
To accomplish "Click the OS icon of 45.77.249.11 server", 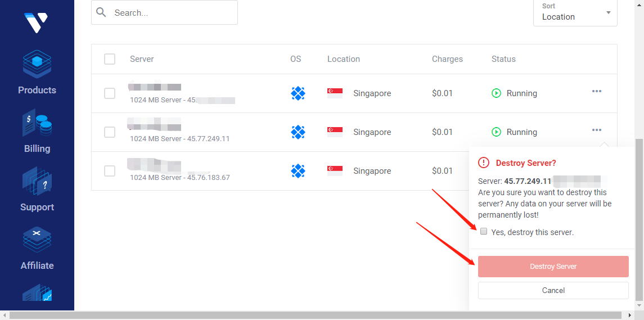I will (x=298, y=132).
